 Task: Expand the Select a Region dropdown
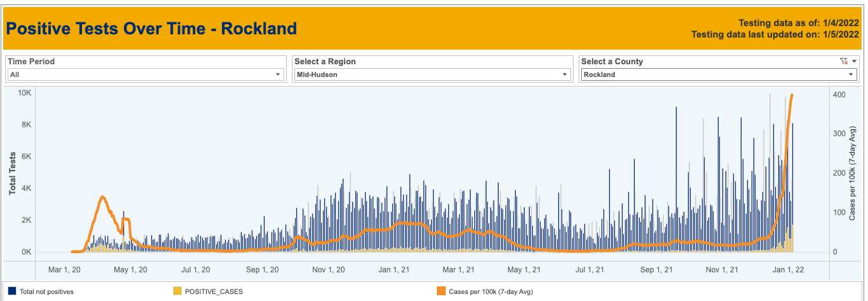coord(565,74)
